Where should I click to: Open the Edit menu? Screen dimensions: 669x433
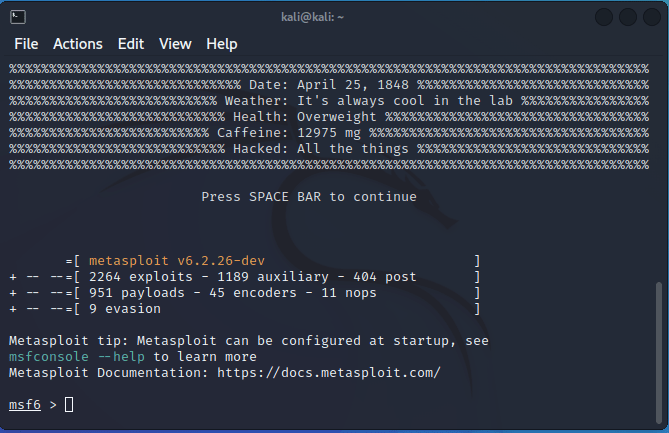point(131,44)
